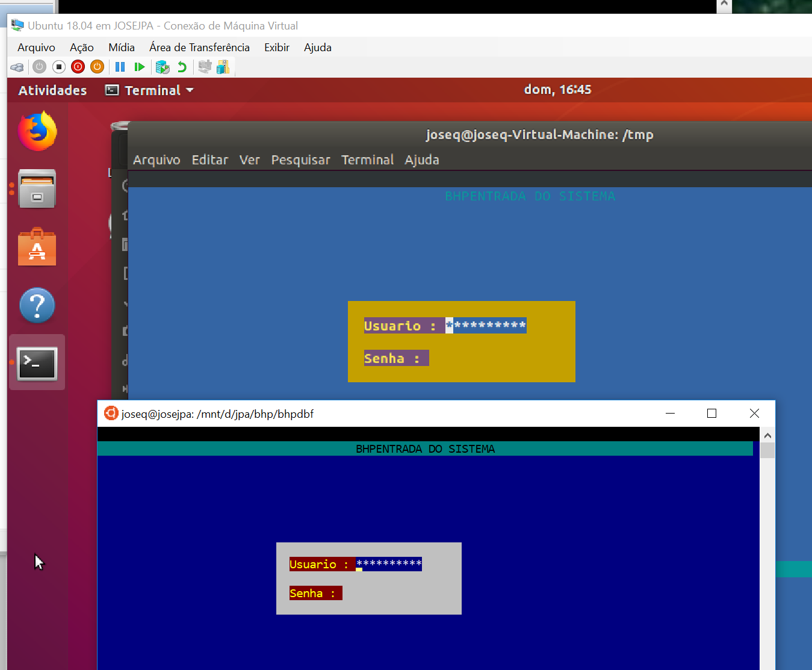Expand the Terminal app menu in the top bar
The height and width of the screenshot is (670, 812).
click(x=150, y=90)
